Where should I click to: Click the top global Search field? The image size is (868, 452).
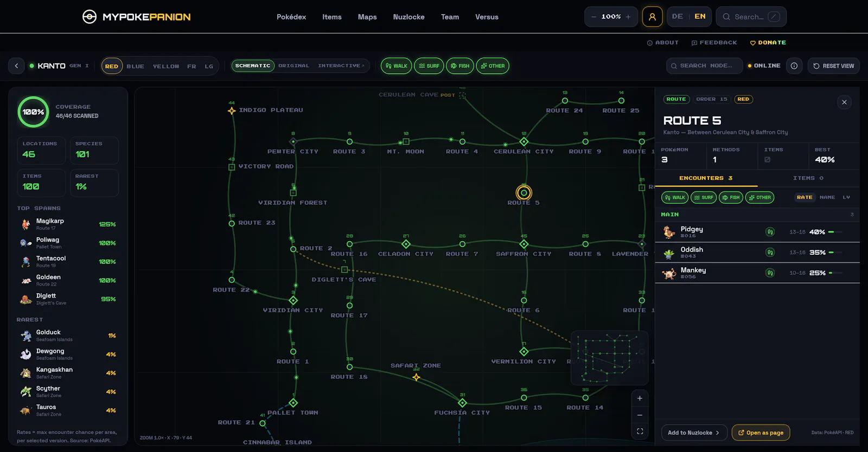coord(751,17)
